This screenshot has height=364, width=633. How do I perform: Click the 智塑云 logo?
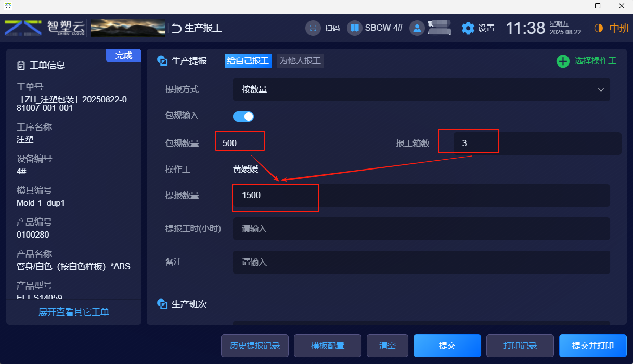(x=45, y=28)
